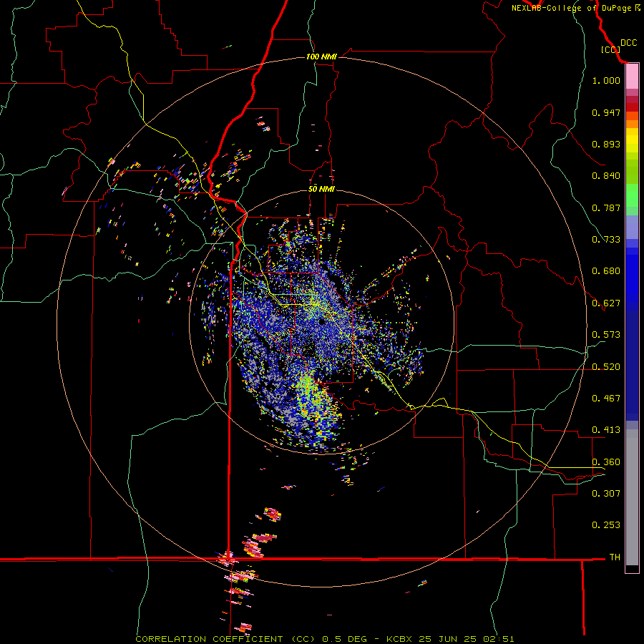Click the 0.467 legend value
Screen dimensions: 644x644
point(606,399)
